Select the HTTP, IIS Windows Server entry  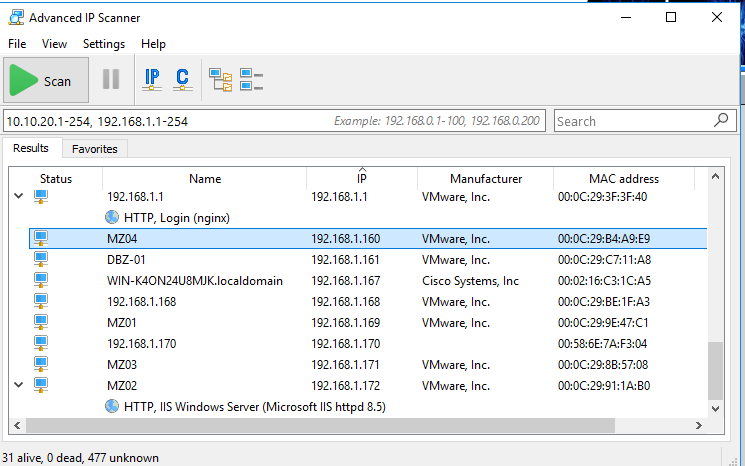click(x=255, y=407)
